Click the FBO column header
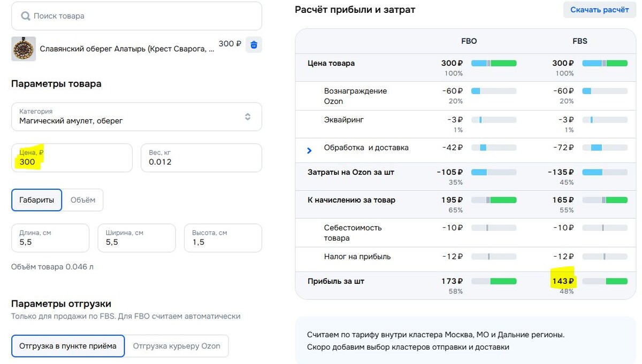 point(469,41)
